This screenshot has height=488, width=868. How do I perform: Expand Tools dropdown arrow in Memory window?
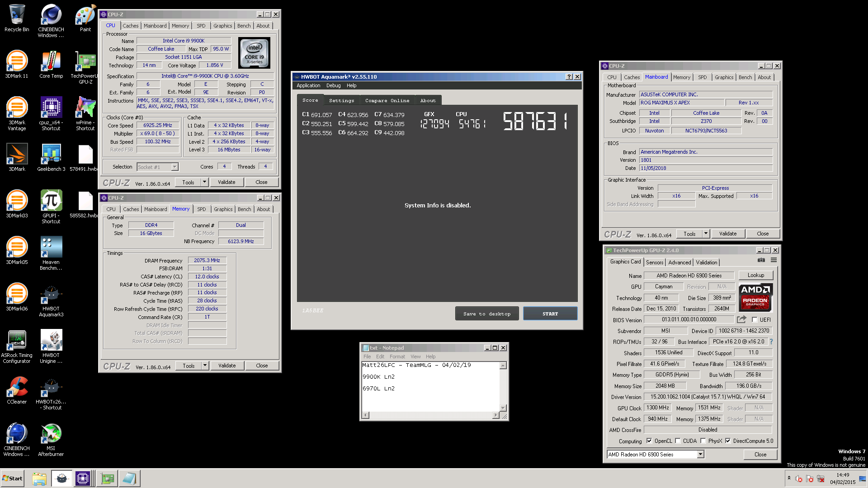pos(205,366)
